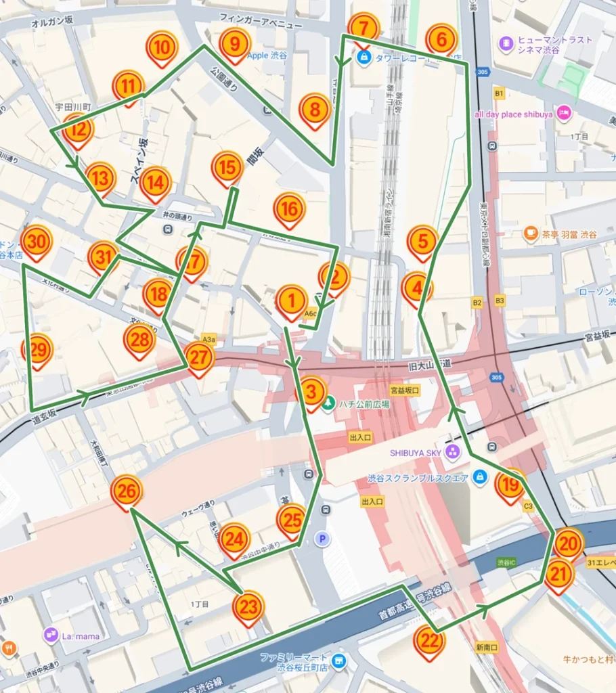Click the A3a subway exit label
The height and width of the screenshot is (693, 616).
point(208,338)
